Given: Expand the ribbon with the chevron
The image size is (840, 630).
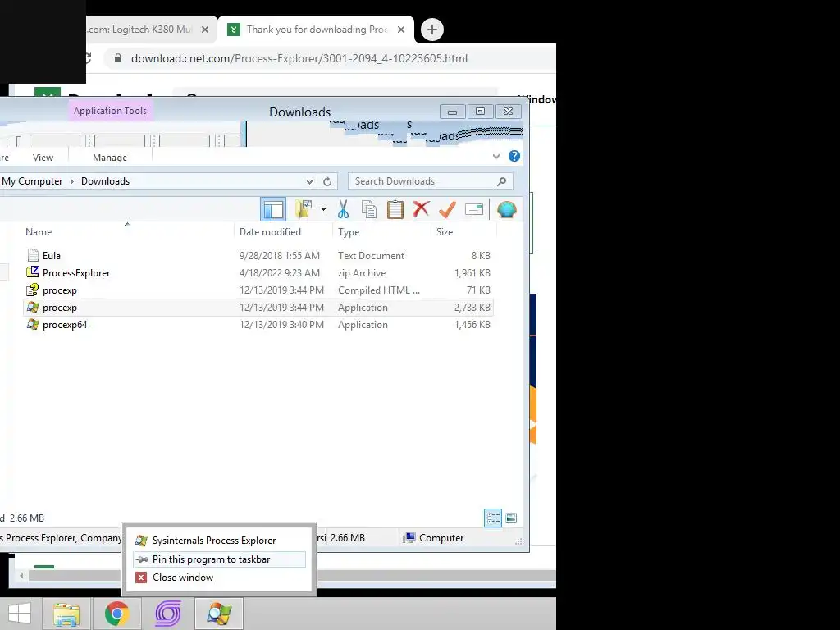Looking at the screenshot, I should [496, 157].
